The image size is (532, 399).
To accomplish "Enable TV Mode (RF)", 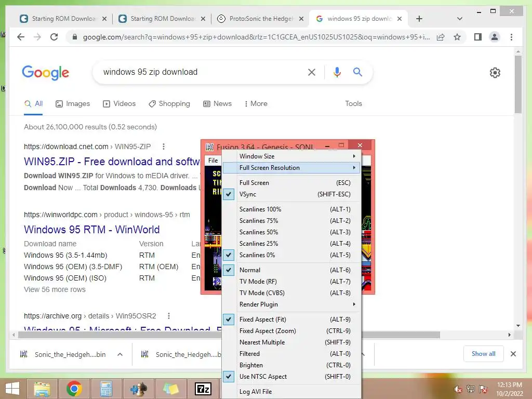I will click(291, 282).
